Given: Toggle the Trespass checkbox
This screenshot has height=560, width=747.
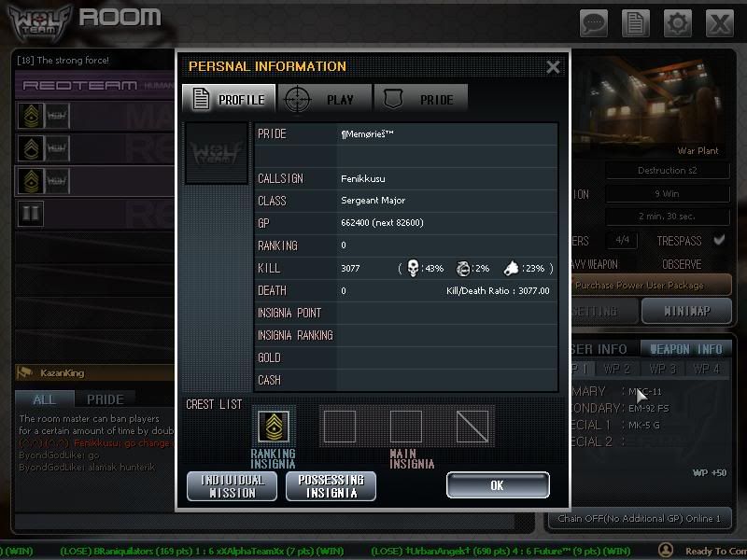Looking at the screenshot, I should coord(718,241).
